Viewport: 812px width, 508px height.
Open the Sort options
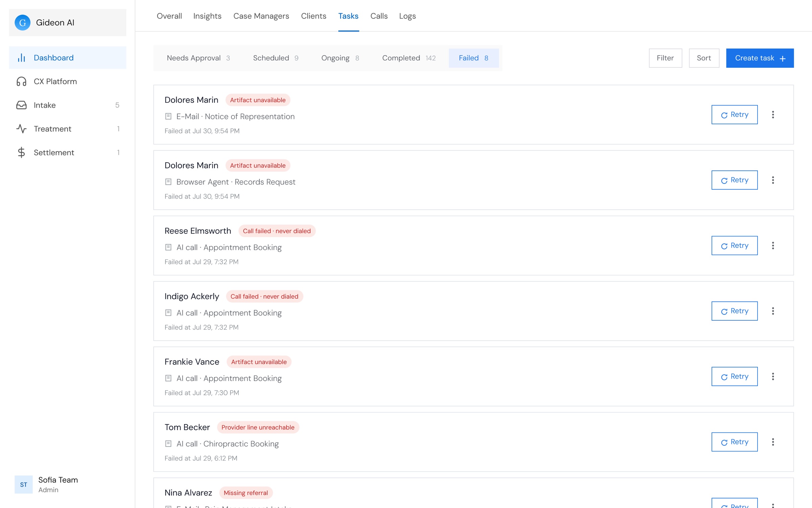(704, 58)
